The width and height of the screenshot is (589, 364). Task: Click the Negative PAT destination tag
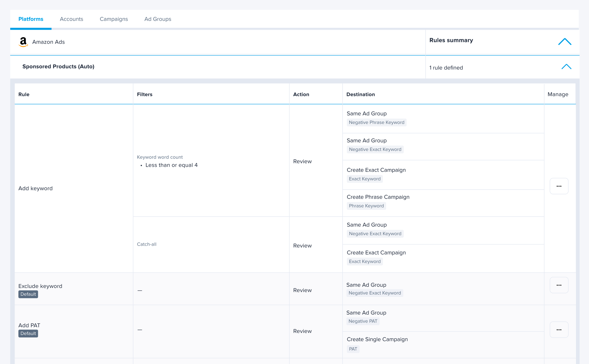pyautogui.click(x=363, y=321)
